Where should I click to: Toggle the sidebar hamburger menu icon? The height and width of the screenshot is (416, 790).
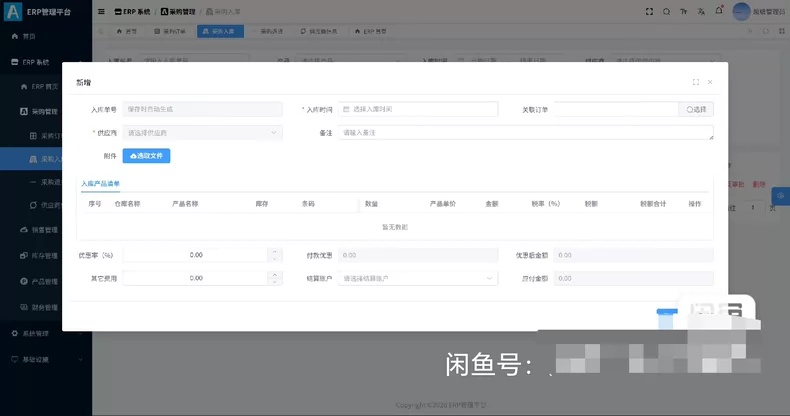click(x=101, y=12)
